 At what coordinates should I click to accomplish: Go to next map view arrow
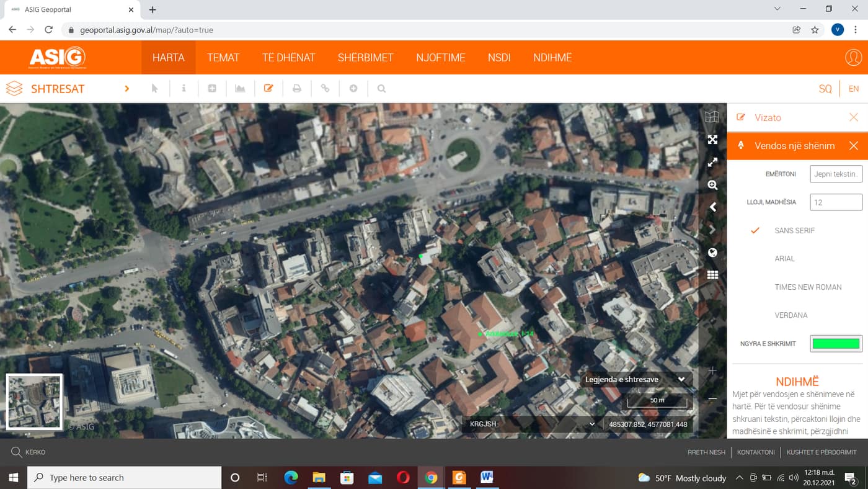click(x=712, y=230)
